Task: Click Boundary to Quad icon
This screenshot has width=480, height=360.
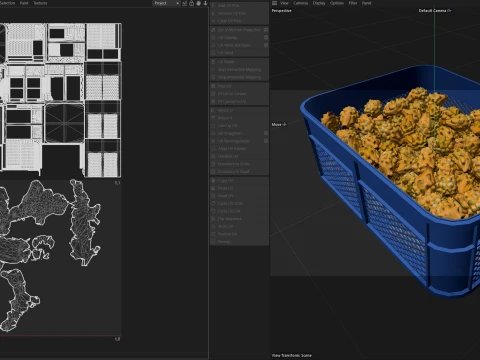Action: click(x=213, y=172)
